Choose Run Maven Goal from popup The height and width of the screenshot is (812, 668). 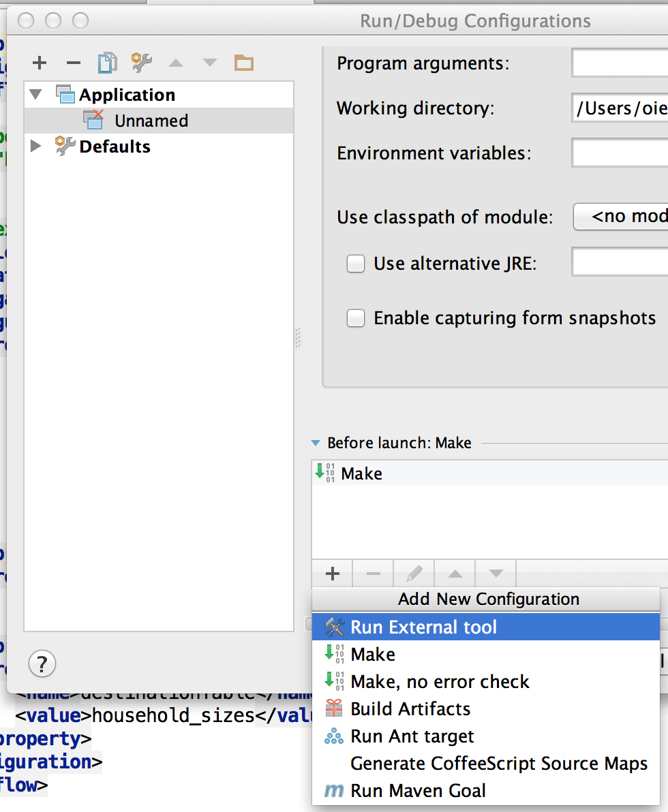pos(486,791)
